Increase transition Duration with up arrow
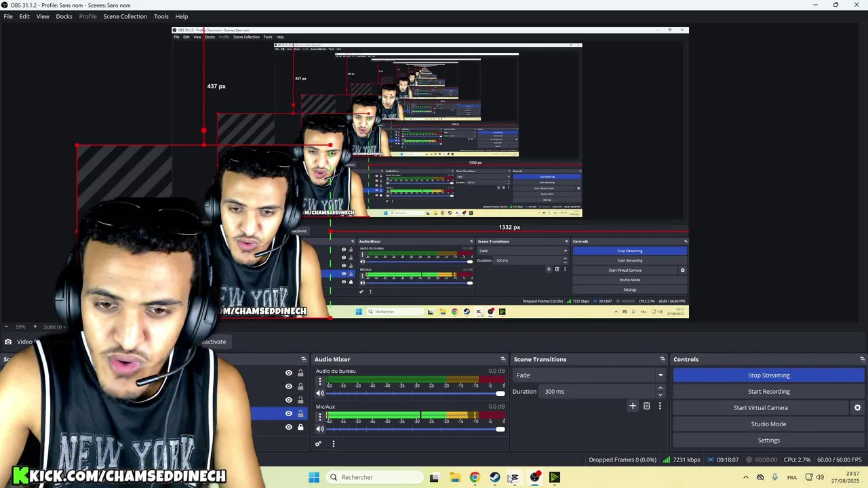This screenshot has width=868, height=488. point(660,388)
